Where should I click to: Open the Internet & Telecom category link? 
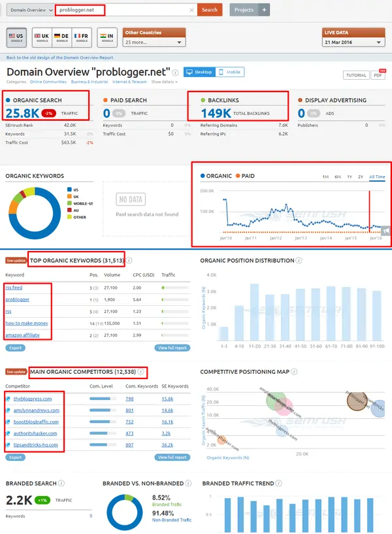coord(129,82)
